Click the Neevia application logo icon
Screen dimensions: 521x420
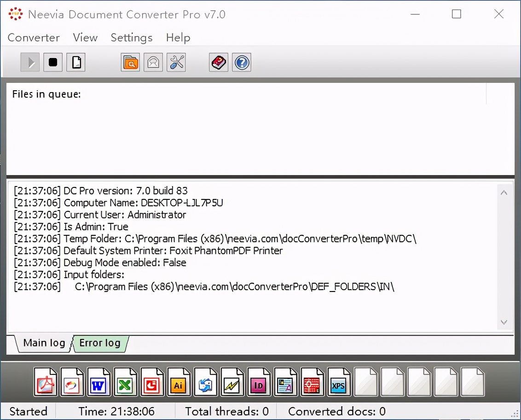click(x=16, y=14)
